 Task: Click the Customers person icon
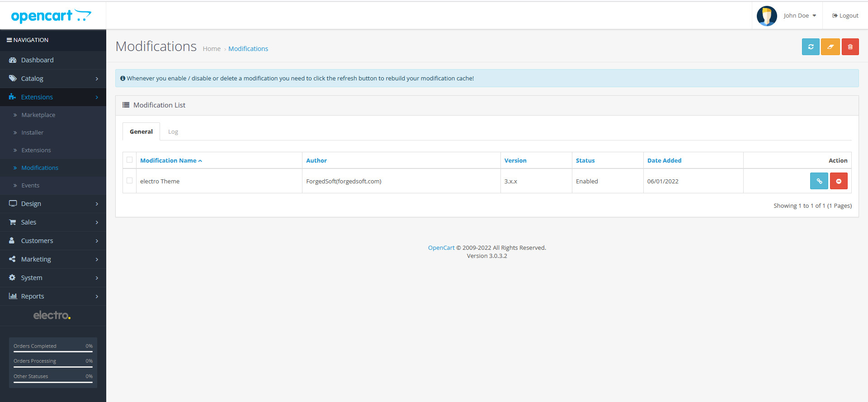click(x=12, y=241)
